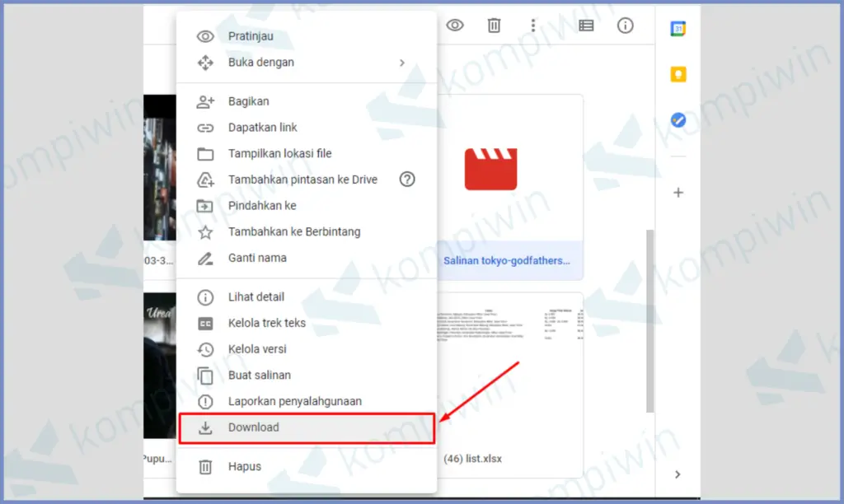
Task: Switch to list layout view
Action: tap(586, 26)
